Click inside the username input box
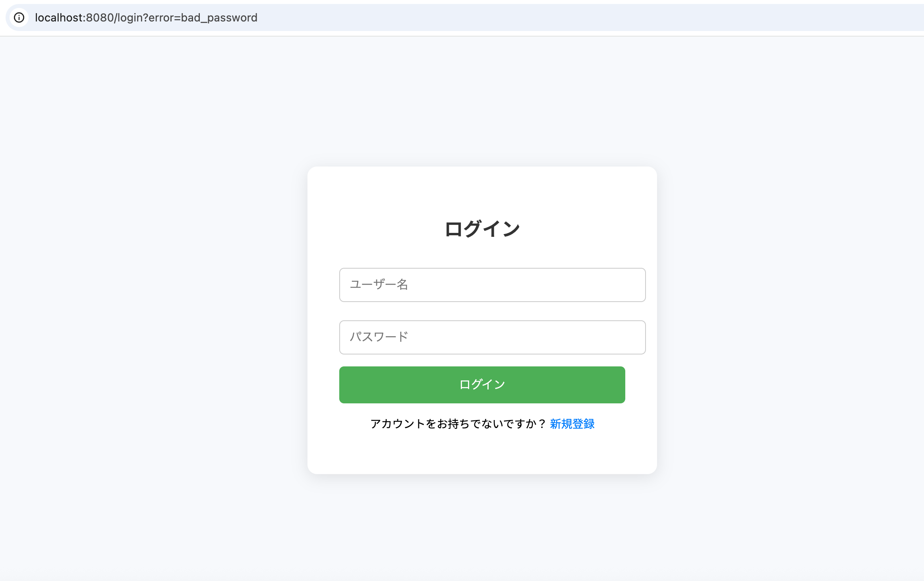 pos(493,285)
